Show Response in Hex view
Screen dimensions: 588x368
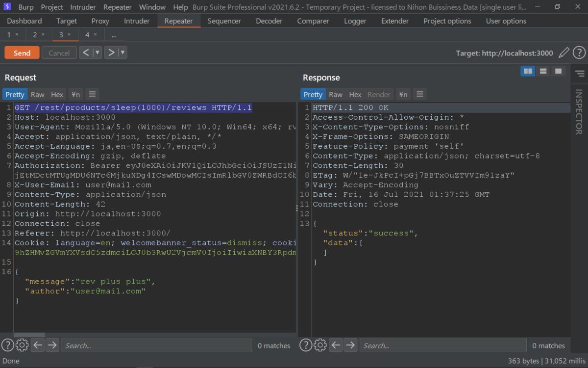[x=355, y=94]
